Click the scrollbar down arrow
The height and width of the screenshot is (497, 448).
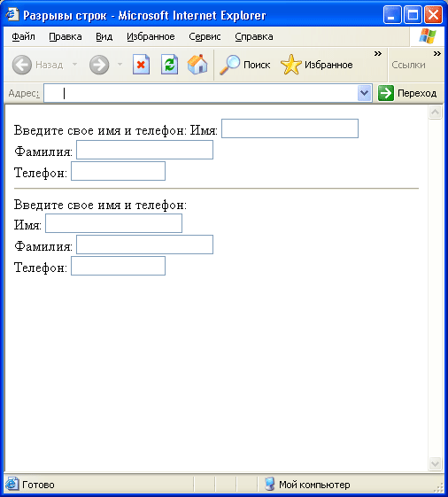(x=435, y=464)
